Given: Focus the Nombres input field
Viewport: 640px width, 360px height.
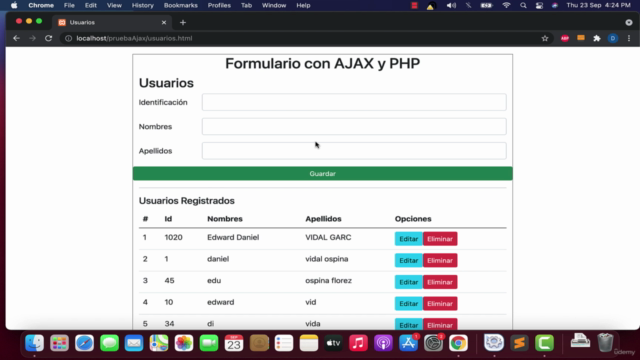Looking at the screenshot, I should 354,127.
